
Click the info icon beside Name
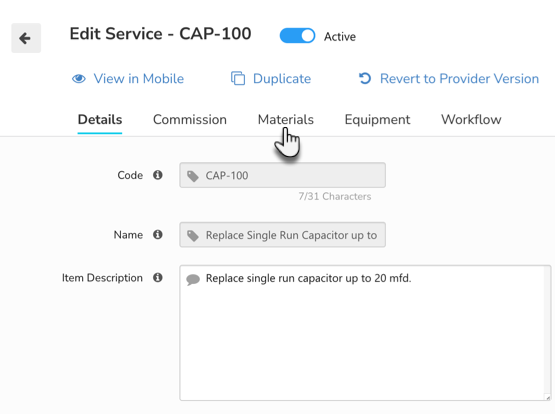[158, 234]
